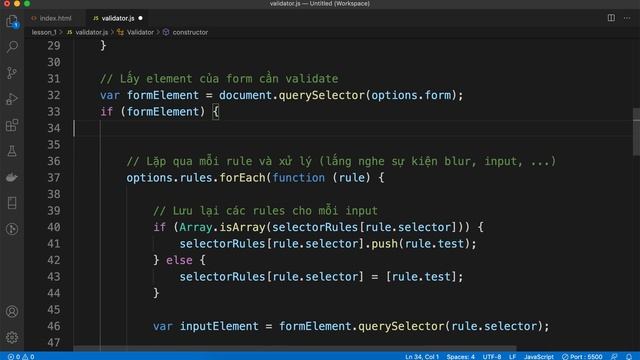The width and height of the screenshot is (640, 360).
Task: Open the Extensions view
Action: point(12,125)
